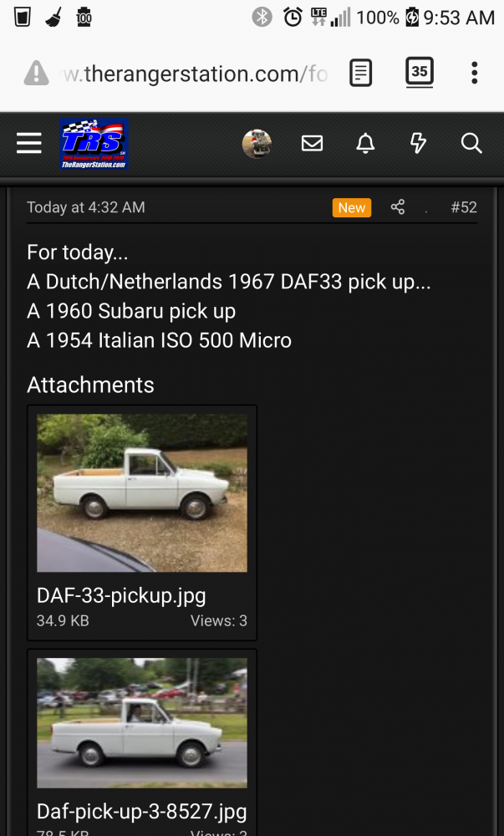This screenshot has height=836, width=504.
Task: Tap the address bar URL field
Action: [x=196, y=74]
